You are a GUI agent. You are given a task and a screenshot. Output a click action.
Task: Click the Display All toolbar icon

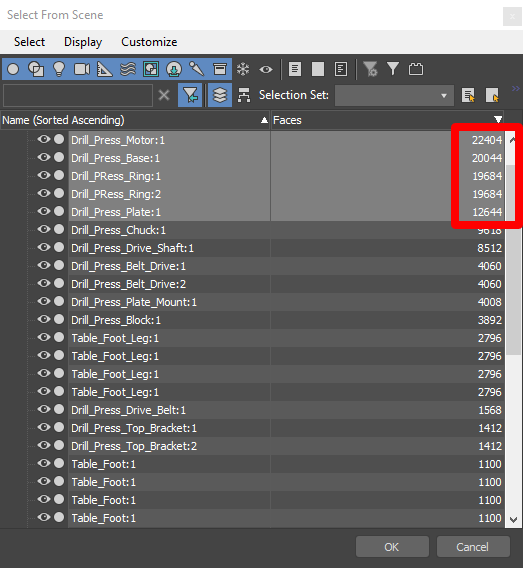tap(295, 69)
